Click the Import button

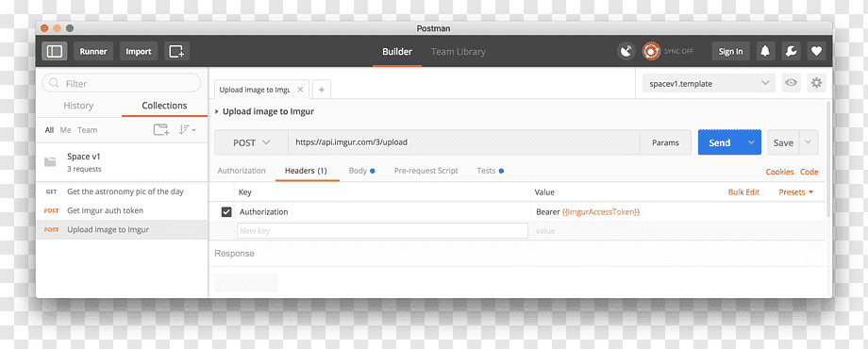[139, 52]
